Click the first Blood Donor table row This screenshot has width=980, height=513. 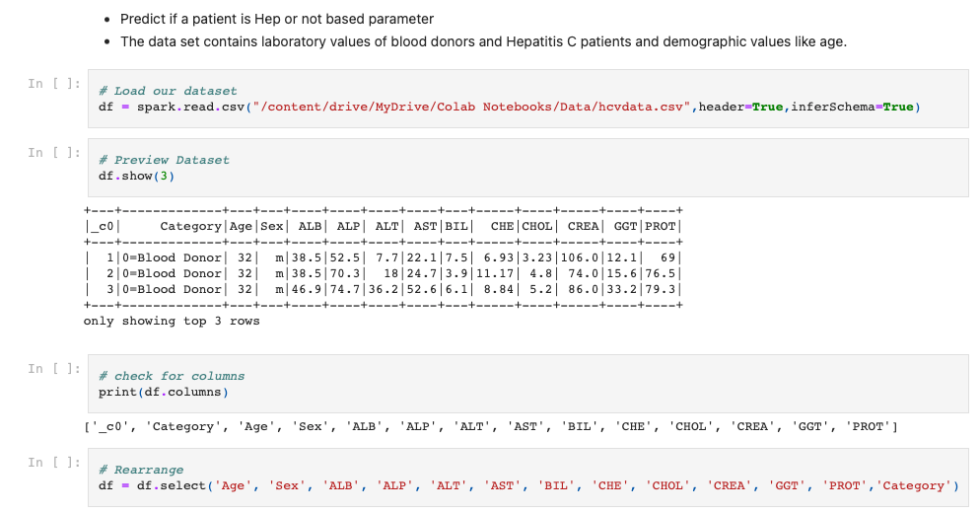[x=383, y=257]
